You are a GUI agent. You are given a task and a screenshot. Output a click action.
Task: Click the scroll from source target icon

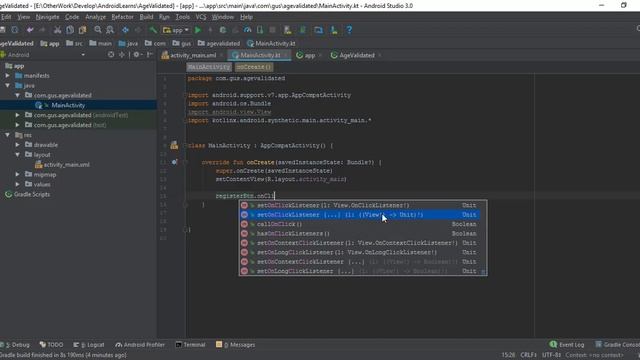click(111, 55)
